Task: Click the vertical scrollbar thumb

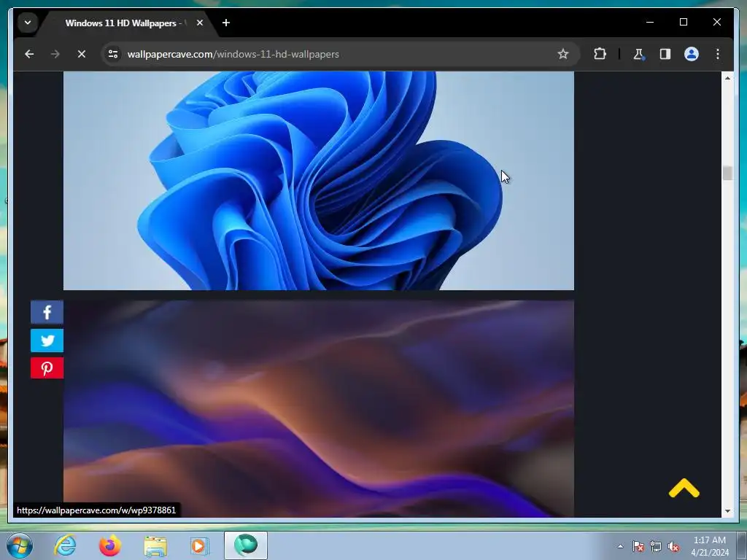Action: [727, 173]
